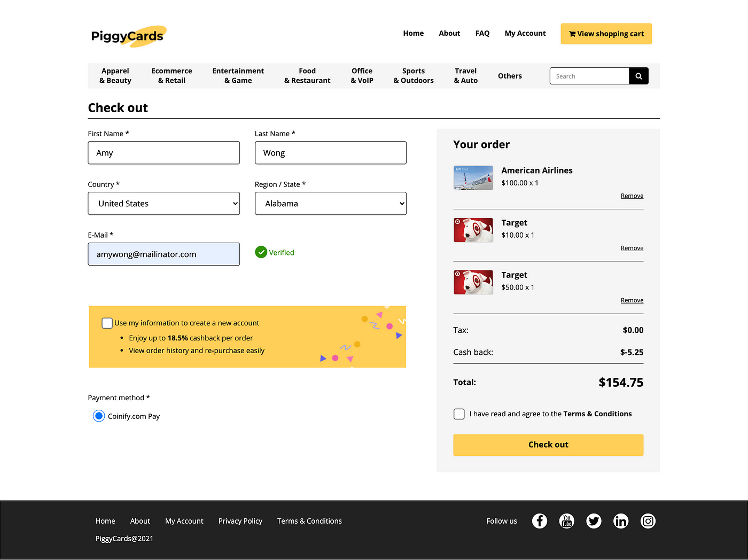Tick the create new account checkbox

click(107, 323)
